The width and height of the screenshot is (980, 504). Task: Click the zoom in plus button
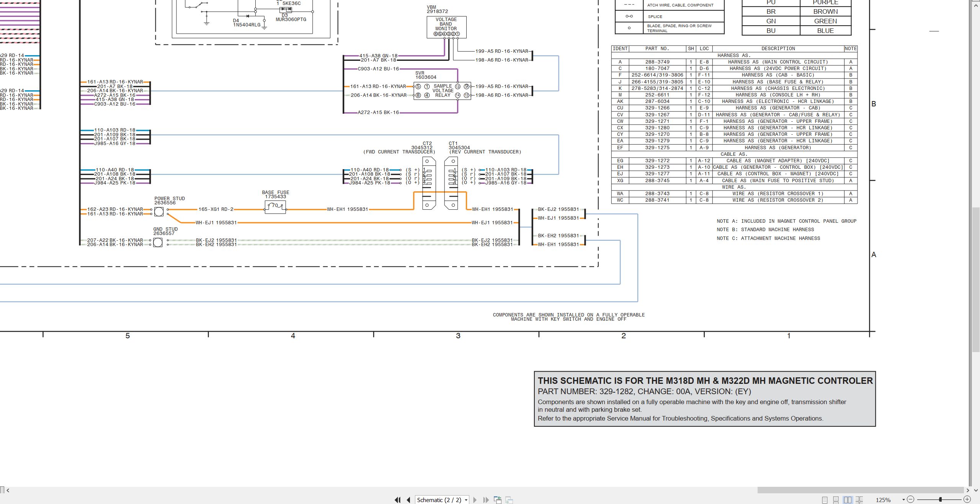coord(967,499)
